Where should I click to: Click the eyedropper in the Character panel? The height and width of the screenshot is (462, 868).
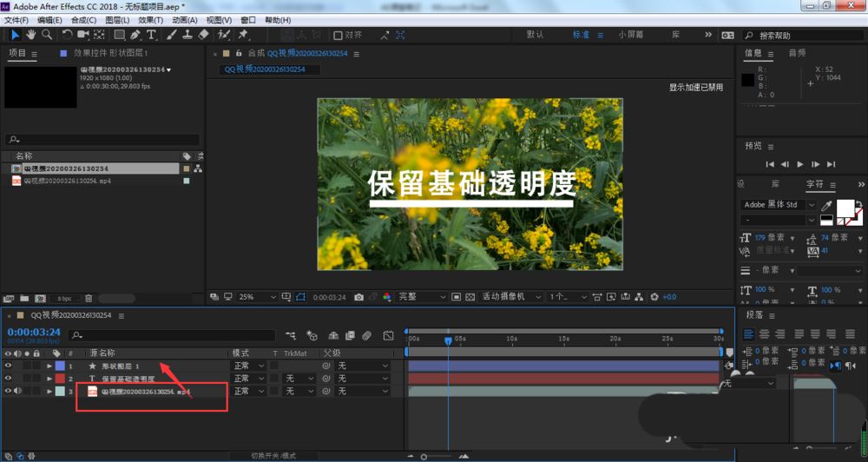pos(825,205)
